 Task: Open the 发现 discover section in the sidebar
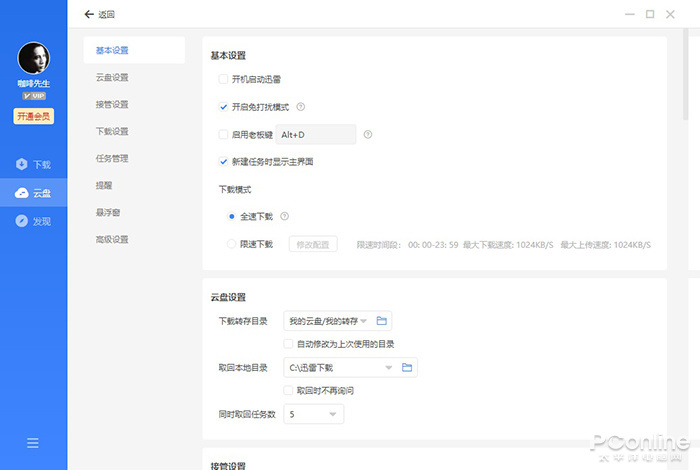point(33,221)
